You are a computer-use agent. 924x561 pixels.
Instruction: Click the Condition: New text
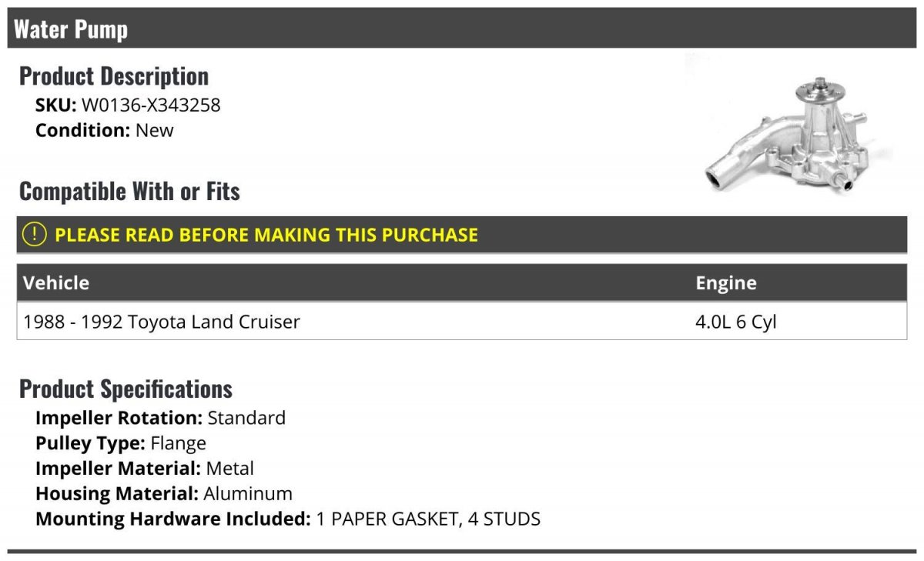tap(105, 130)
